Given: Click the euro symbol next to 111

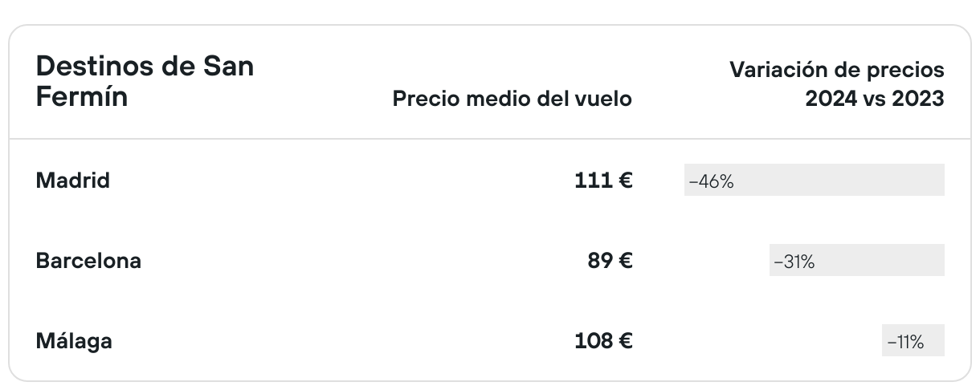Looking at the screenshot, I should tap(625, 181).
